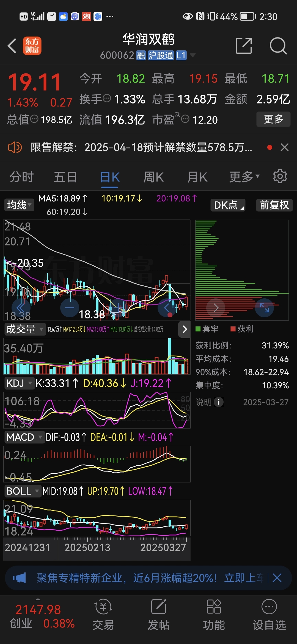Tap the chip date 2025-03-27

(266, 402)
